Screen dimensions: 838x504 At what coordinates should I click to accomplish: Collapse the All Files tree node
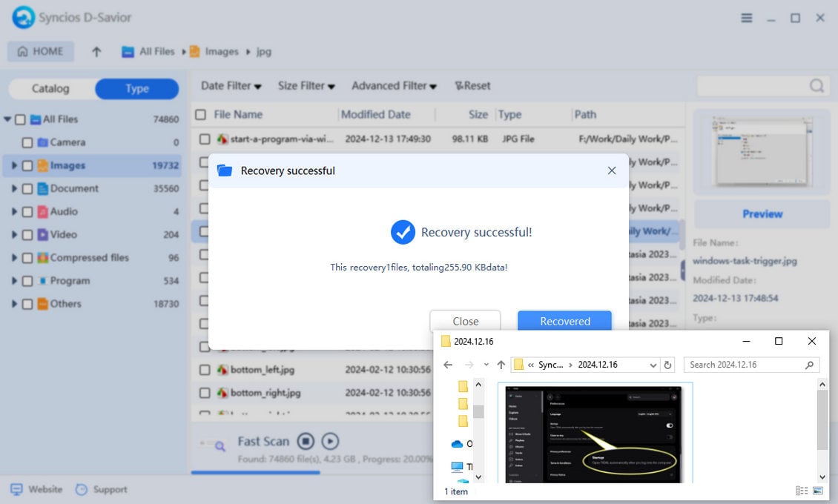click(x=7, y=119)
